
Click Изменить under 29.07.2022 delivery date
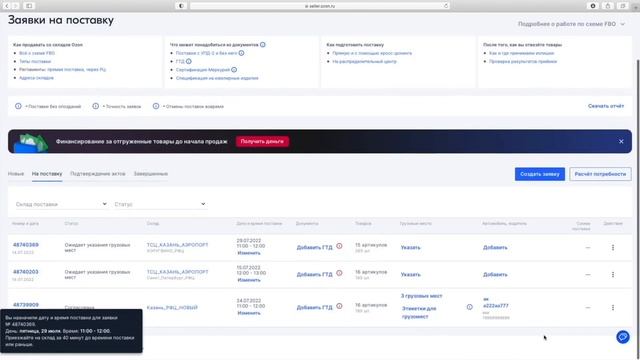[x=249, y=253]
